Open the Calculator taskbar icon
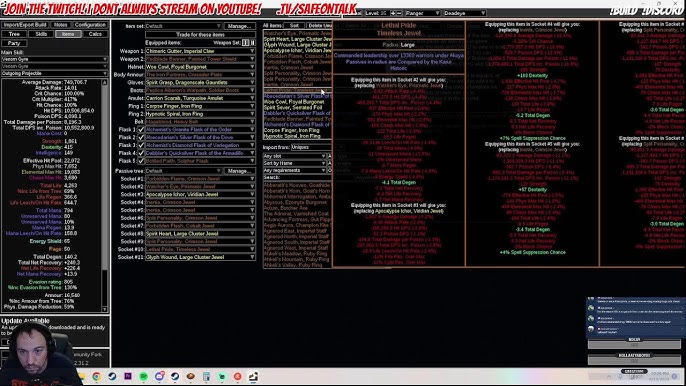Screen dimensions: 686x386 coord(206,376)
